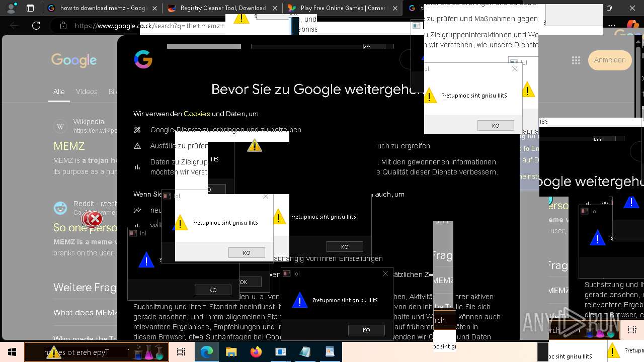
Task: Click the blue warning icon in bottom-center box
Action: pyautogui.click(x=300, y=300)
